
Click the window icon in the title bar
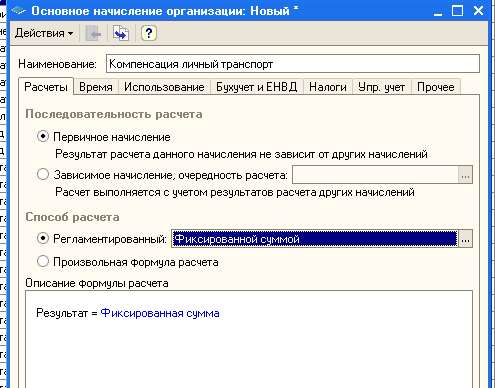click(x=18, y=11)
